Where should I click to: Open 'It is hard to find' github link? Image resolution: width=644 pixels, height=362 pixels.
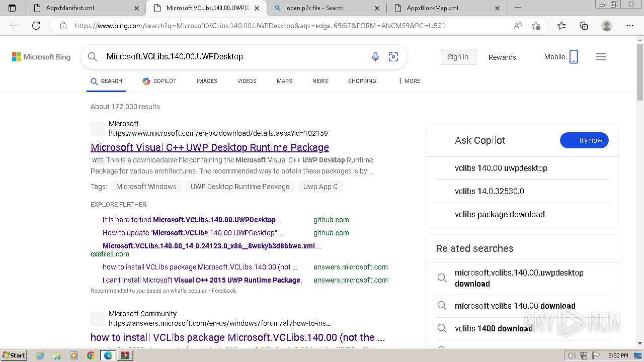192,220
